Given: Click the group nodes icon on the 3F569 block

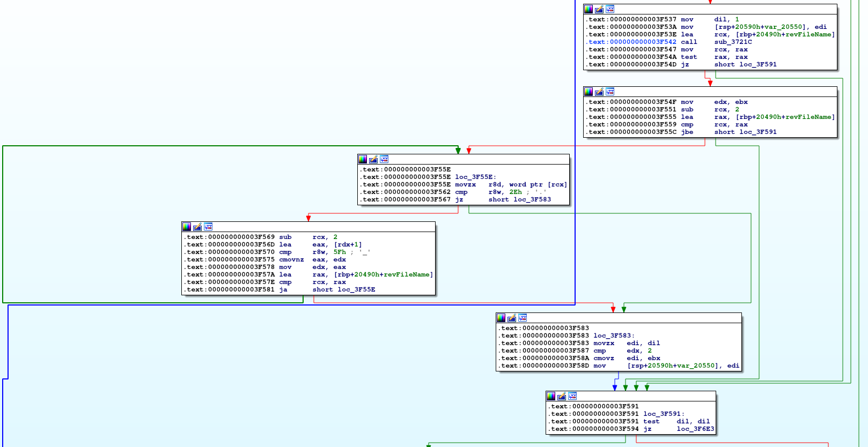Looking at the screenshot, I should click(x=208, y=227).
